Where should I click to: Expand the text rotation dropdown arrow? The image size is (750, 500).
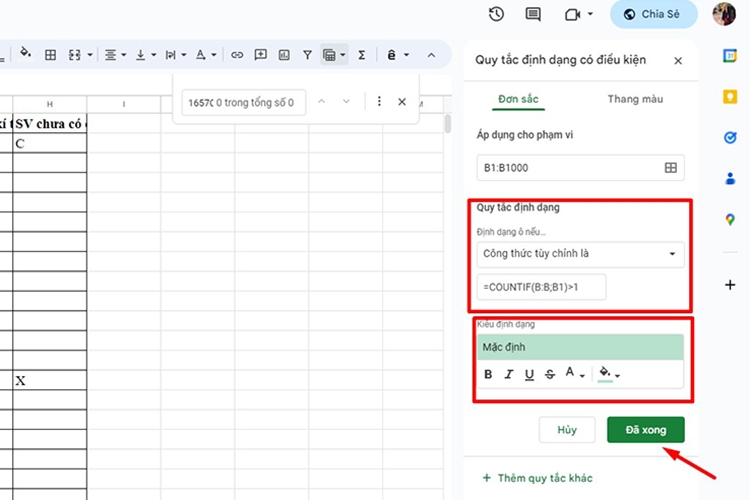tap(213, 55)
